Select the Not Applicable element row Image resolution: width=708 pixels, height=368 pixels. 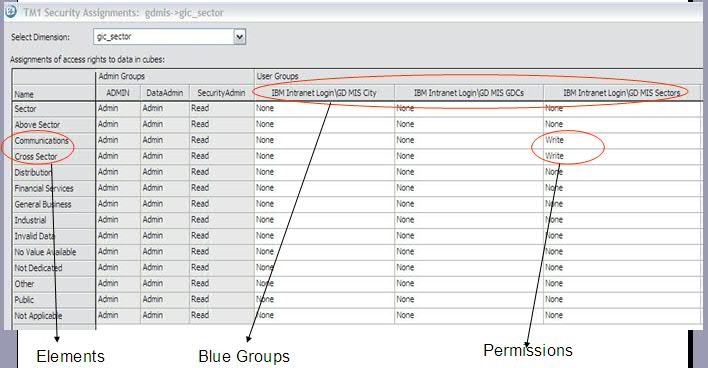click(54, 316)
